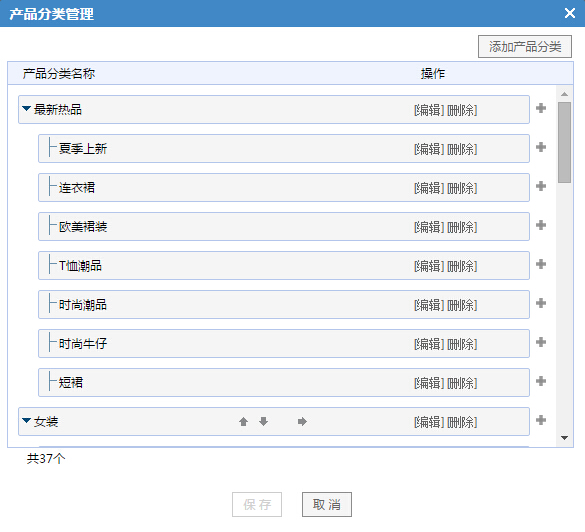
Task: Collapse the 最新热品 category
Action: (x=26, y=109)
